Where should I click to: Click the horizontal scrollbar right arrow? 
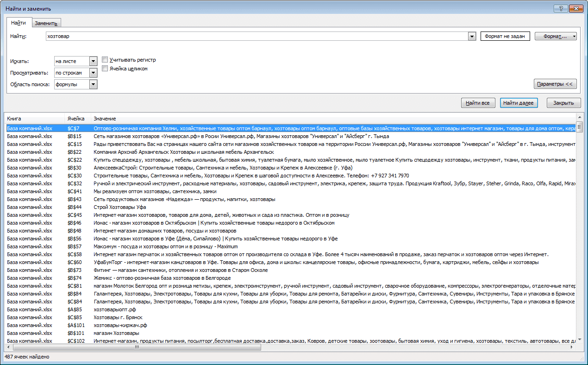tap(572, 347)
